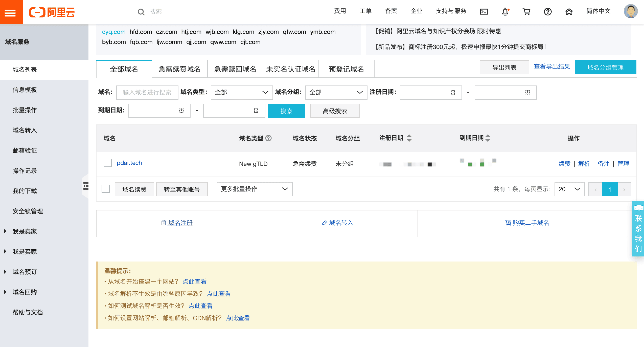Open the 域名类型 filter dropdown
644x347 pixels.
pos(242,92)
